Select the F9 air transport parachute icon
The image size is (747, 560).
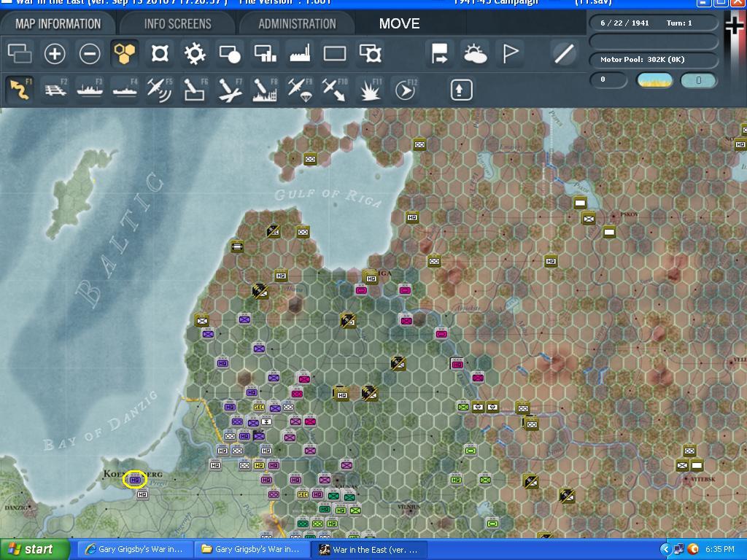pyautogui.click(x=300, y=89)
